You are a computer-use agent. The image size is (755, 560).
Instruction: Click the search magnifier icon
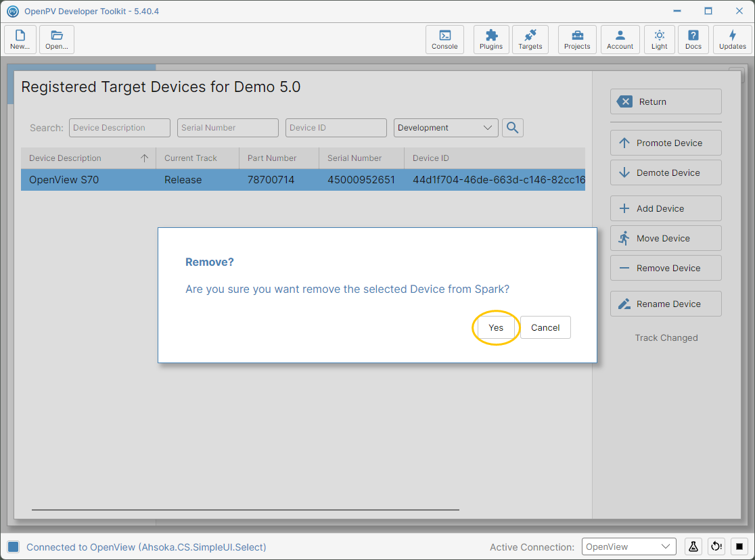click(513, 128)
